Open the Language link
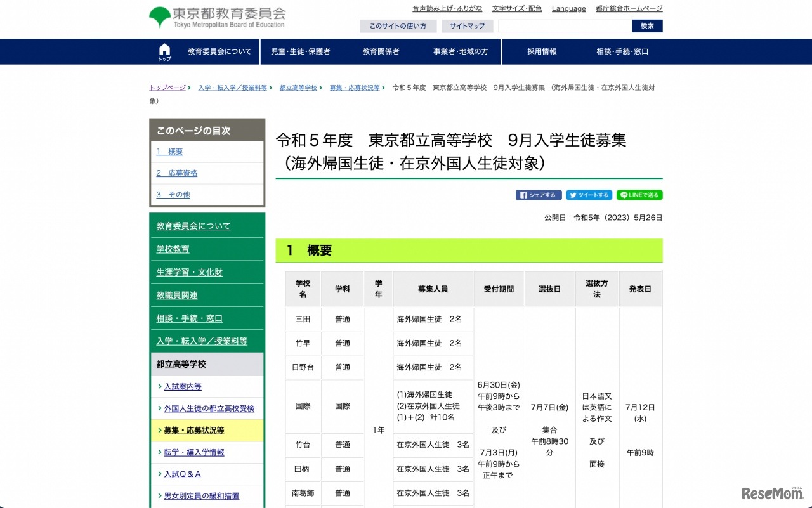The image size is (812, 508). click(x=568, y=8)
